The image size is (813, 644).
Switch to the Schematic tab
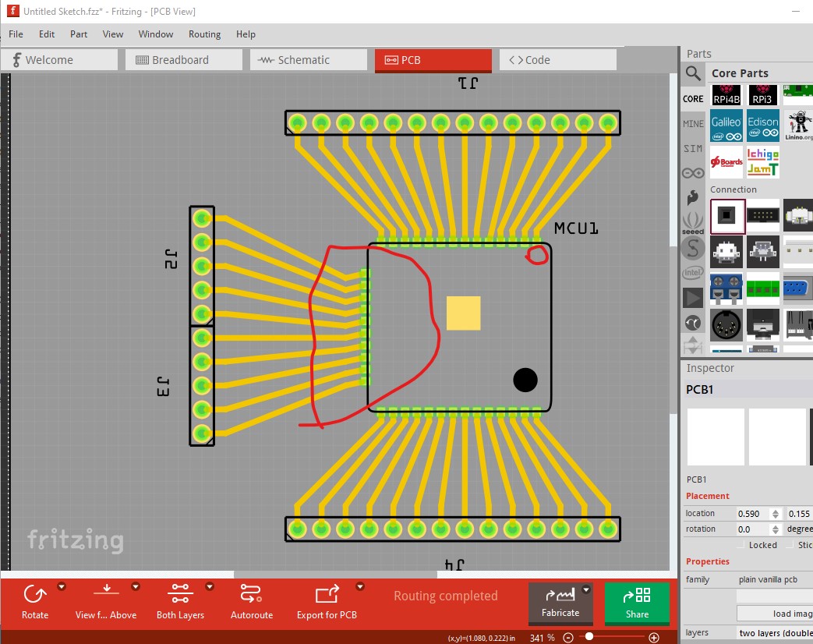308,60
